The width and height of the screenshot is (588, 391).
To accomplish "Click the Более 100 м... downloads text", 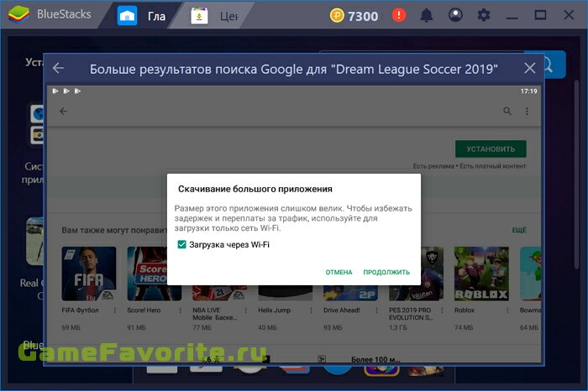I will point(375,360).
